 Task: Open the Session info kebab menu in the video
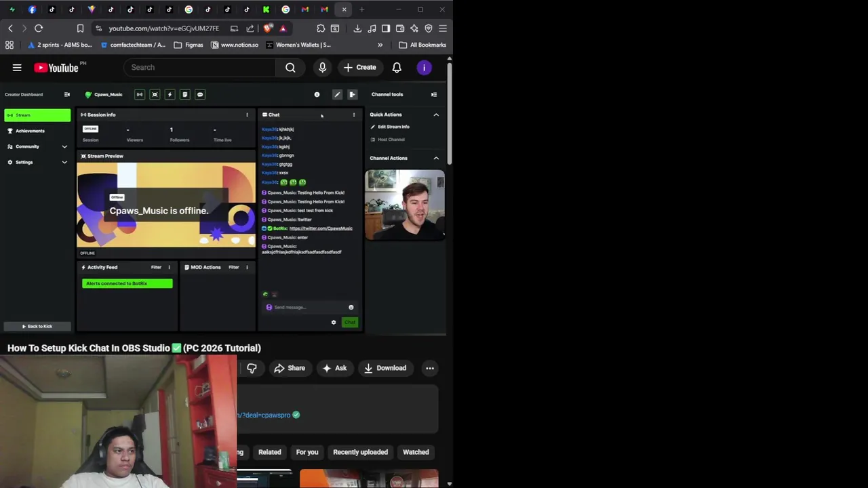247,115
